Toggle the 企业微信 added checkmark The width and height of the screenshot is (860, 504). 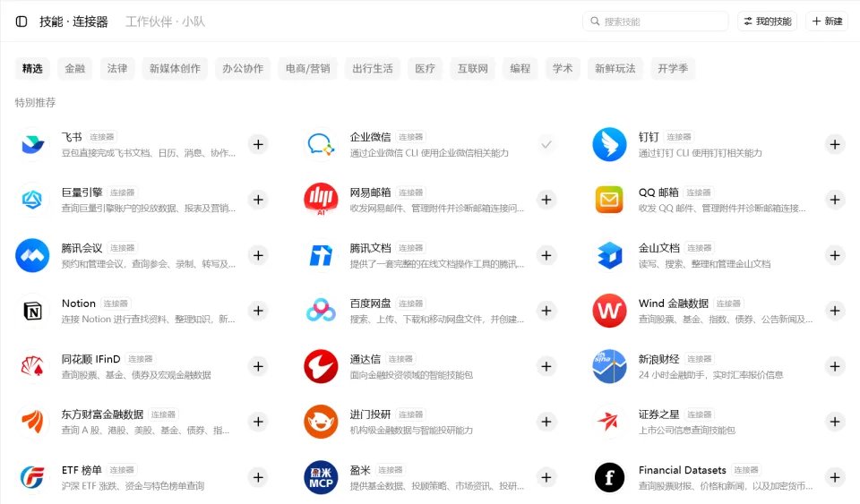[546, 145]
